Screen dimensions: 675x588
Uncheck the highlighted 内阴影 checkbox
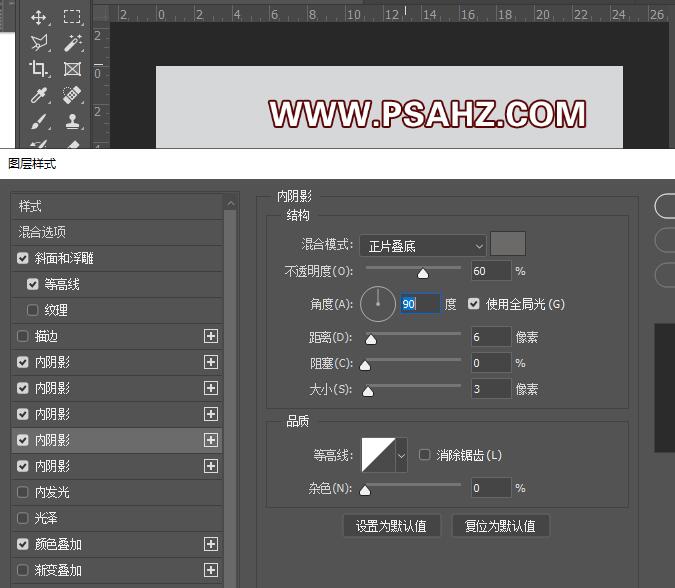pyautogui.click(x=22, y=440)
